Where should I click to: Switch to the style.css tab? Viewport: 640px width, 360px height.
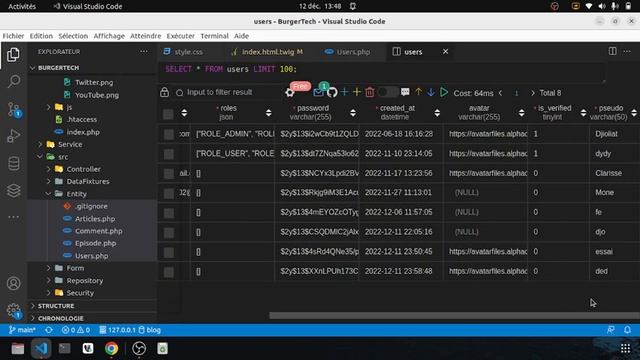188,52
